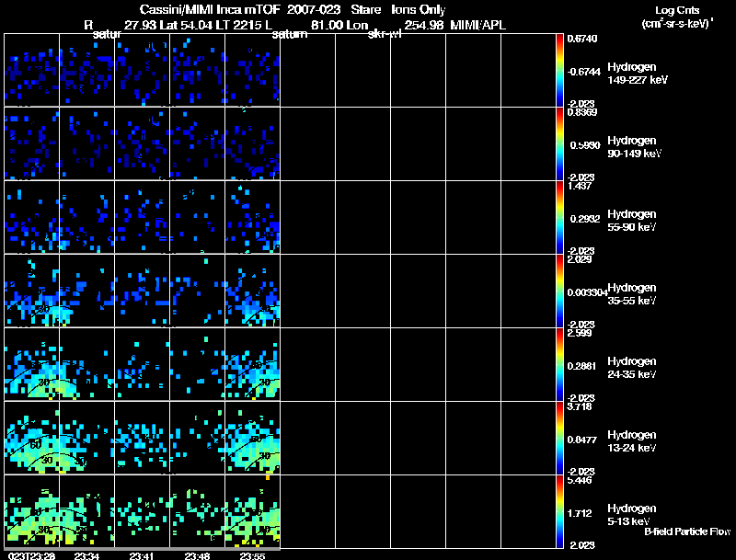Click the 'Hydrogen 90-149 keV' label

pyautogui.click(x=634, y=147)
